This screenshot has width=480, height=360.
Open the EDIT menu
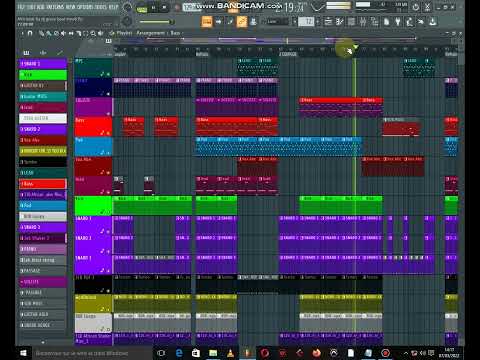[x=31, y=7]
